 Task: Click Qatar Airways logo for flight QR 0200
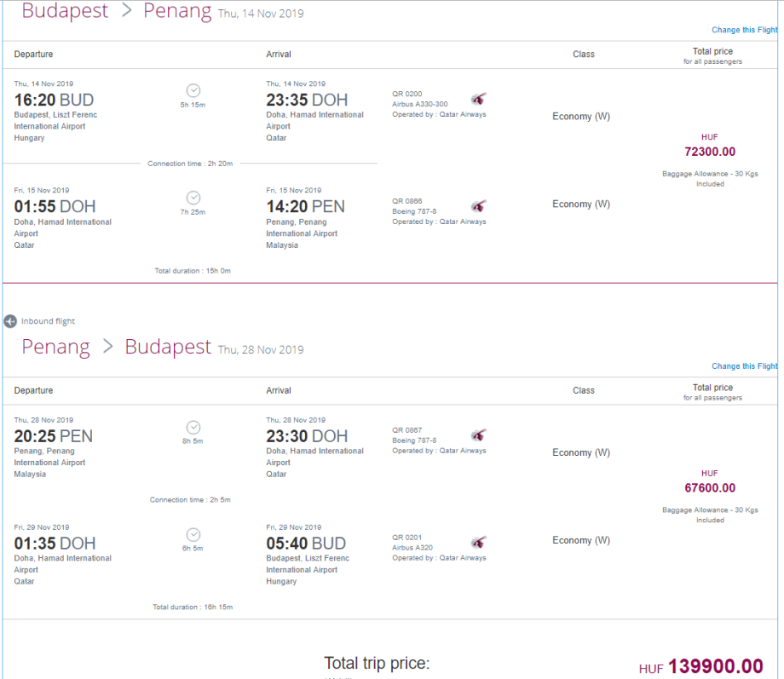click(x=478, y=99)
